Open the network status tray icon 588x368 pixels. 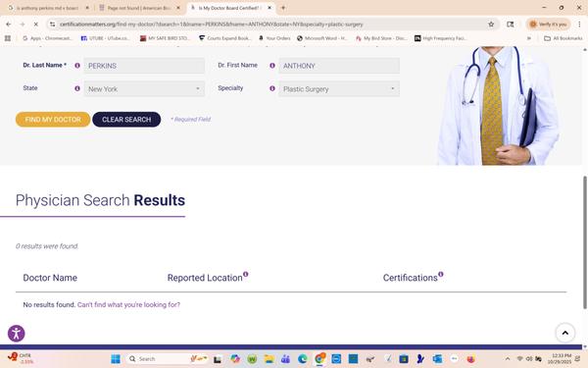point(519,359)
